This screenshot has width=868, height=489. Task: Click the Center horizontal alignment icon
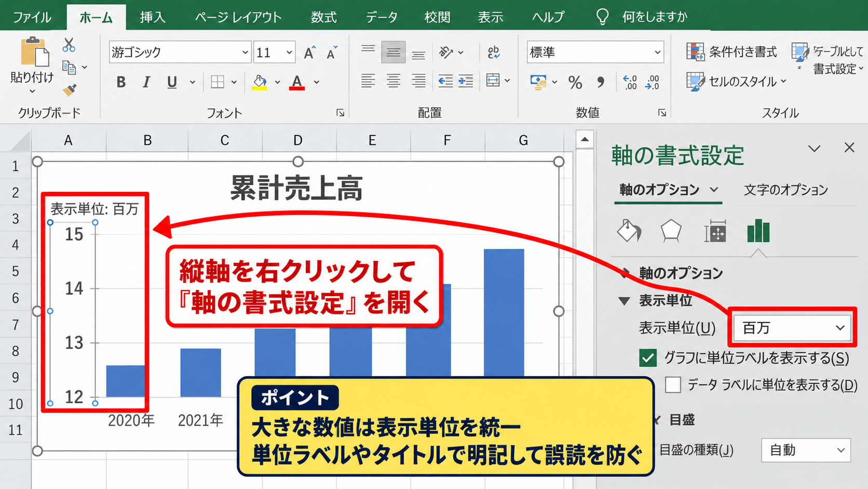(394, 81)
